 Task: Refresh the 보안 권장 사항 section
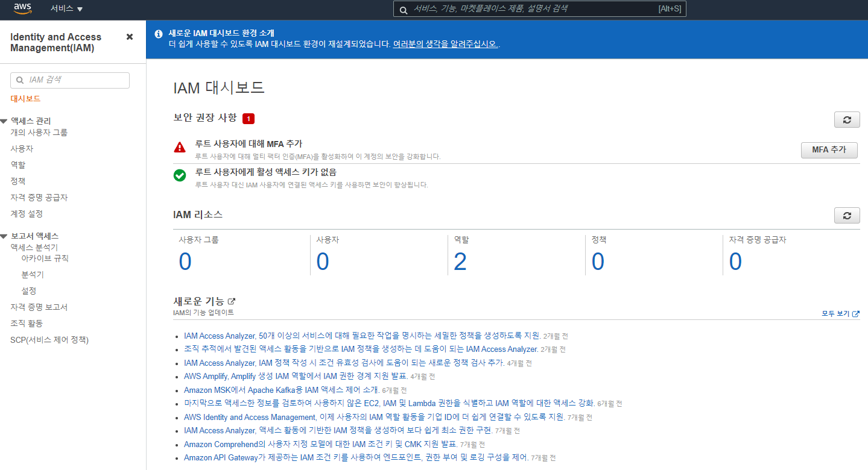tap(847, 119)
